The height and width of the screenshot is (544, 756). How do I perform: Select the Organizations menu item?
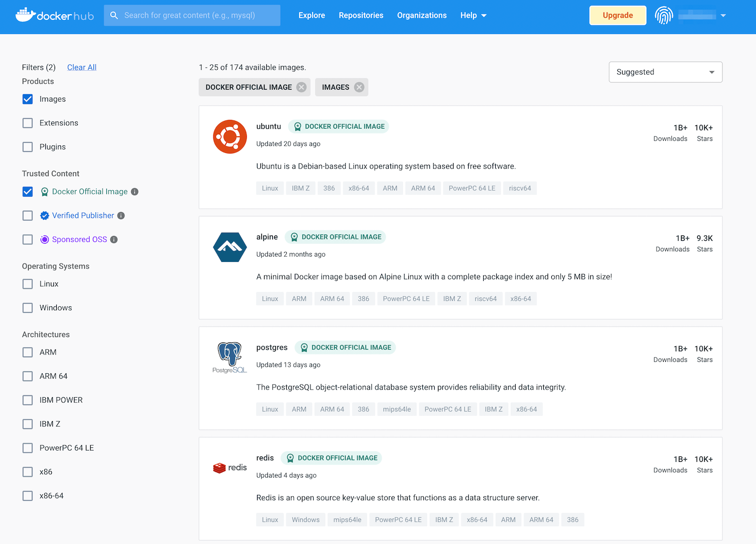pos(422,15)
